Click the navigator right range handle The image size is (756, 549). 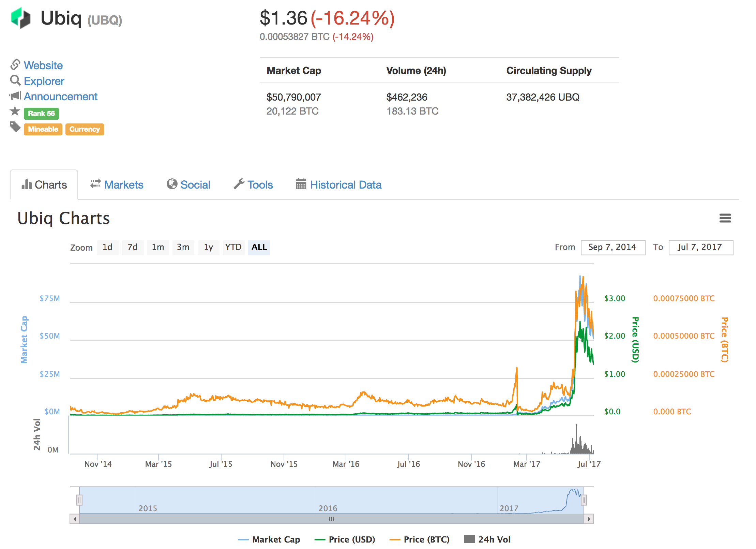584,500
